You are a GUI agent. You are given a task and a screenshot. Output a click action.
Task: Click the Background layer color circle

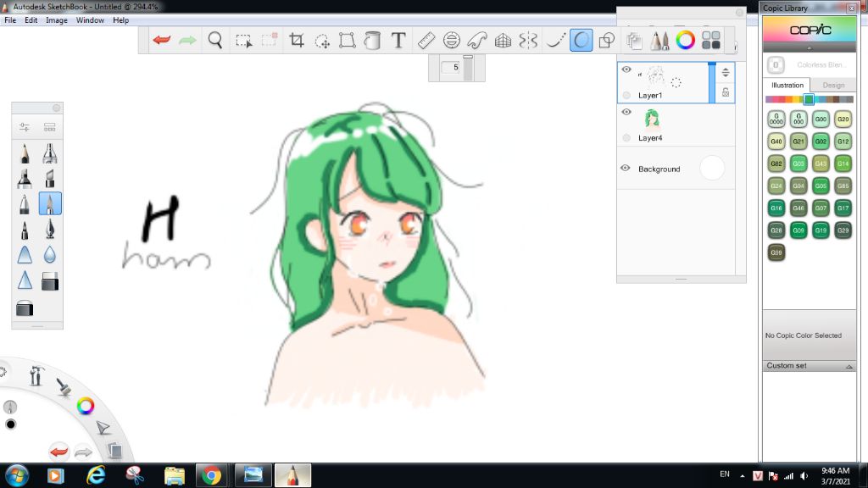[x=712, y=169]
